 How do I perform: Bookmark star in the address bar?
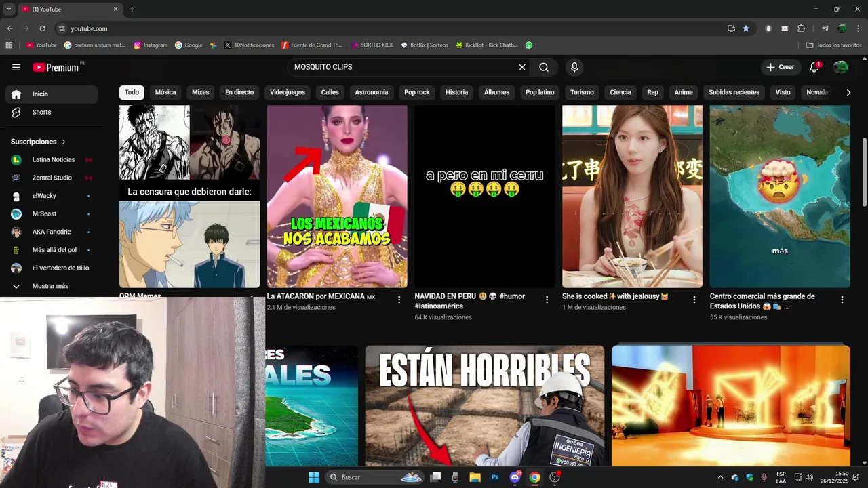click(746, 28)
